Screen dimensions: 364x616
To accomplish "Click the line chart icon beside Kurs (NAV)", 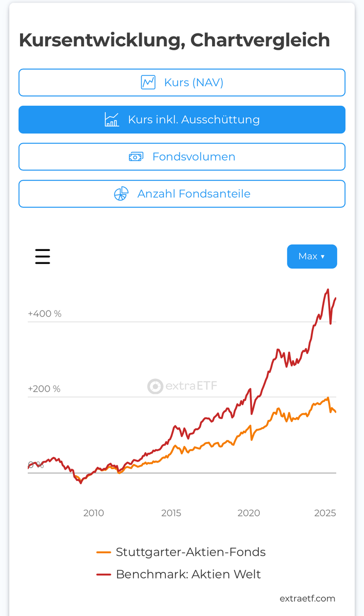I will pos(148,82).
